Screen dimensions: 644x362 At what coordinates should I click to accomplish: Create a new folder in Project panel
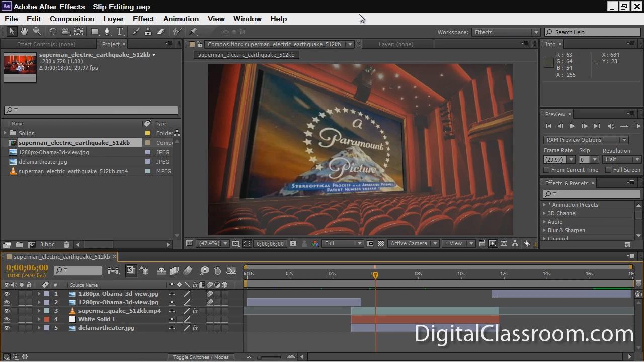pos(19,245)
